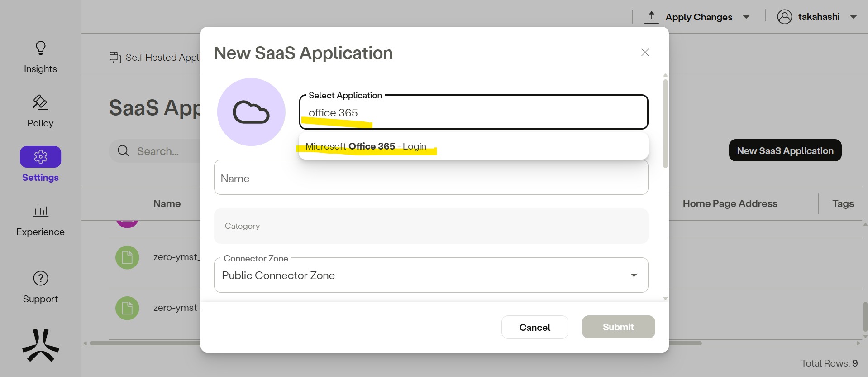Click the takahashi user avatar icon
868x377 pixels.
(x=784, y=17)
